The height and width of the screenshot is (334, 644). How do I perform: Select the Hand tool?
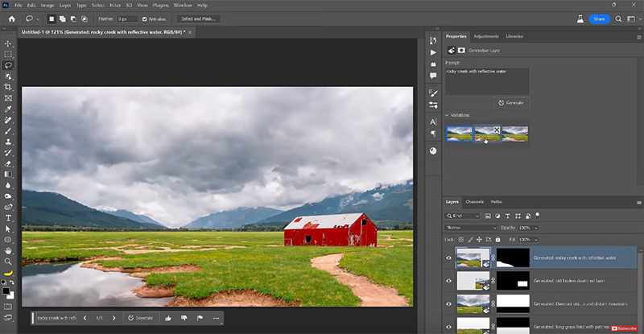(x=8, y=250)
